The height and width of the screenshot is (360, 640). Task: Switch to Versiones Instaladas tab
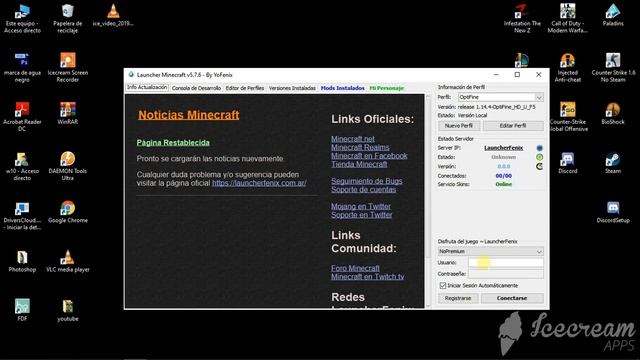292,88
